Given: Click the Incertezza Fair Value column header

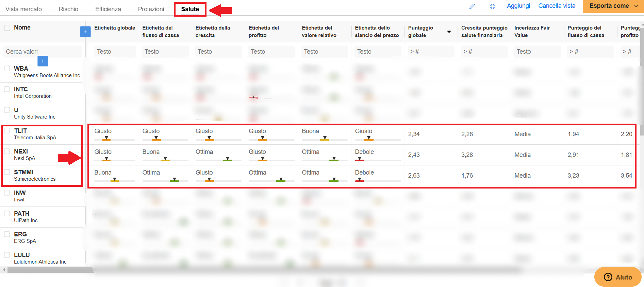Looking at the screenshot, I should click(x=532, y=32).
